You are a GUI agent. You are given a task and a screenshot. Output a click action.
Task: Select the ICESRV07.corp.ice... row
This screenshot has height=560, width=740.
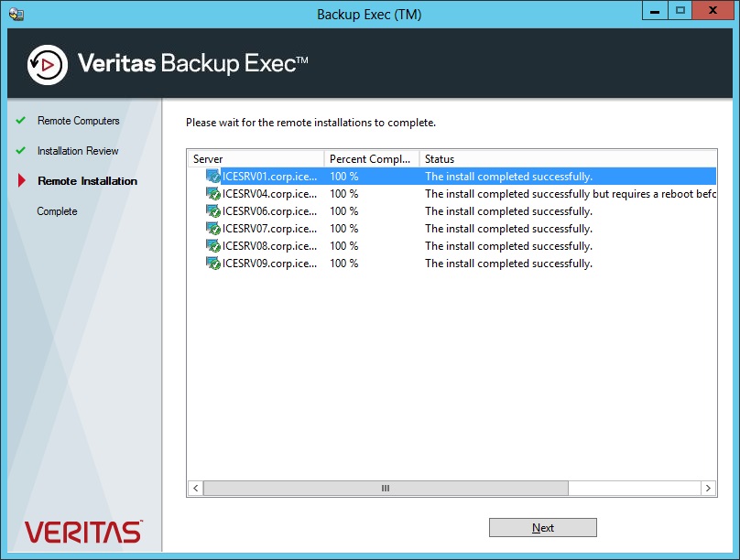click(x=452, y=229)
